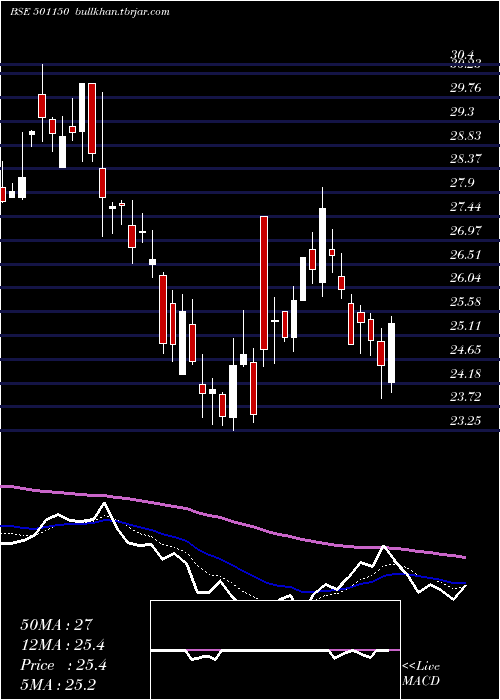Select the 26.97 price level label
500x700 pixels.
point(466,231)
